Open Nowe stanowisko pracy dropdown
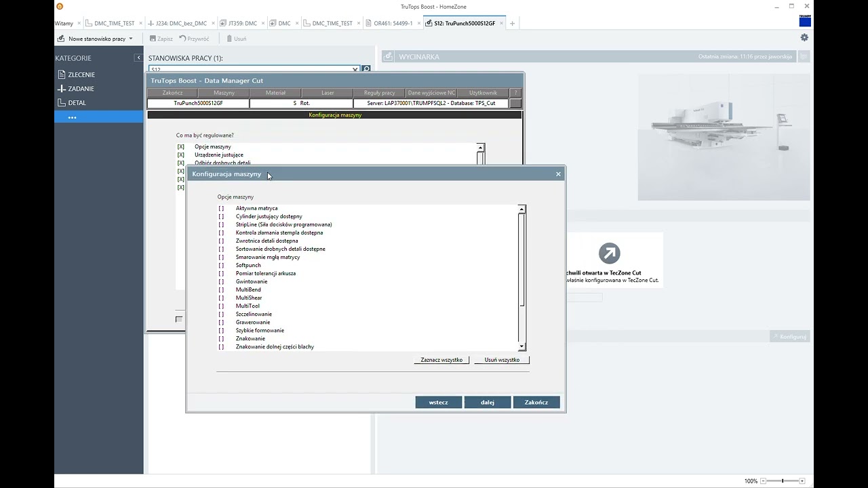 point(95,39)
